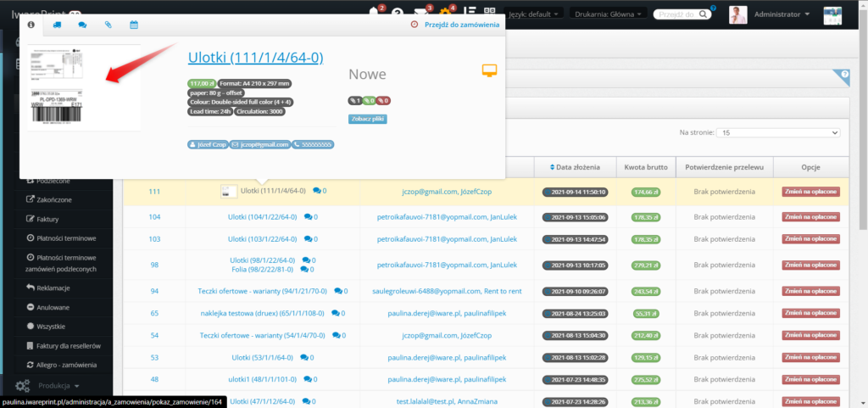The width and height of the screenshot is (868, 408).
Task: Click the 'jczop@gmail.com' email badge in popup
Action: 260,144
